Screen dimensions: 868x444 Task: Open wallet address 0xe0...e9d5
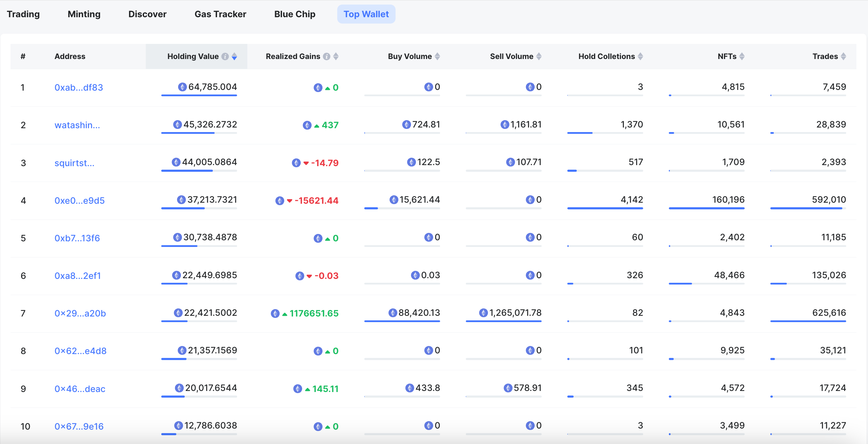(x=79, y=201)
